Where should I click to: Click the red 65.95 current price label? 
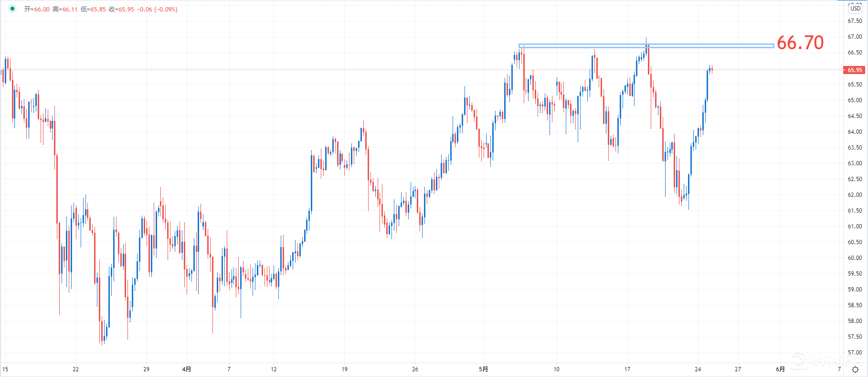click(x=855, y=70)
